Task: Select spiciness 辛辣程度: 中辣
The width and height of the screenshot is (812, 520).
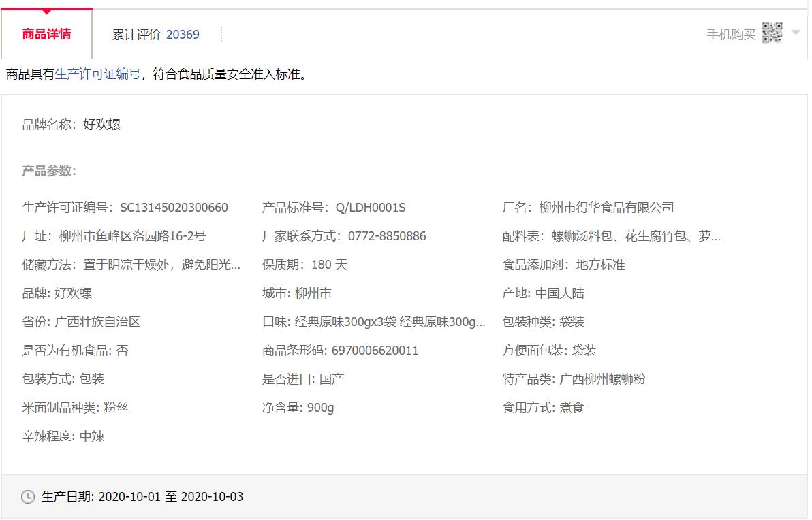Action: (63, 436)
